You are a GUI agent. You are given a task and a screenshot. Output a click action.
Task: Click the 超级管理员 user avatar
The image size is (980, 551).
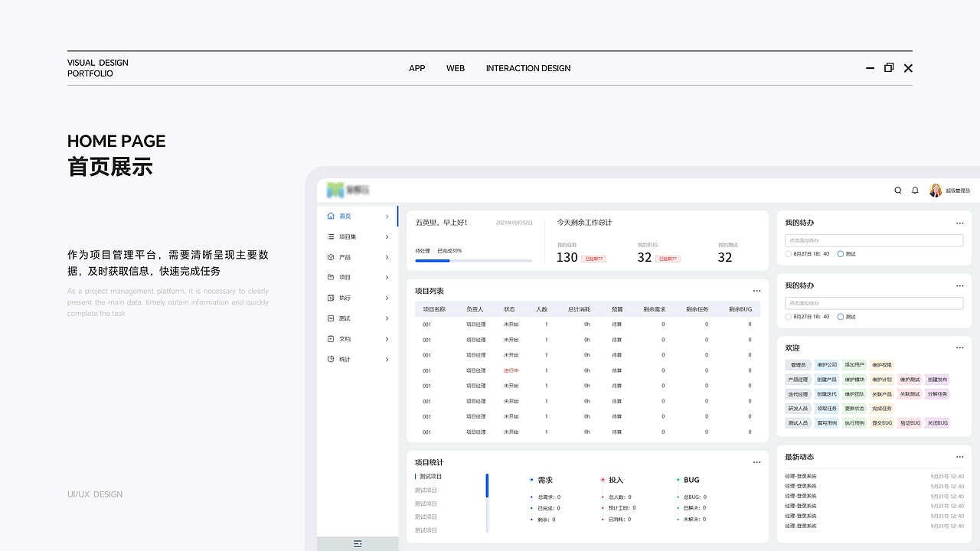coord(936,191)
